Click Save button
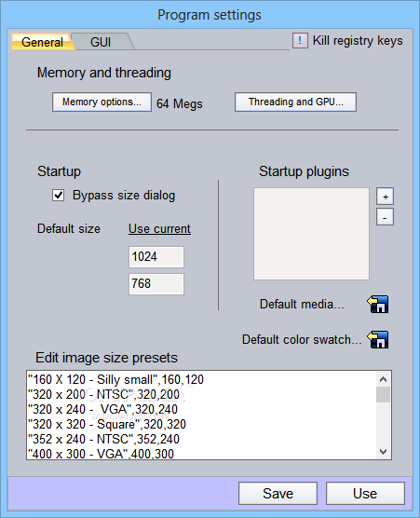 pos(278,493)
